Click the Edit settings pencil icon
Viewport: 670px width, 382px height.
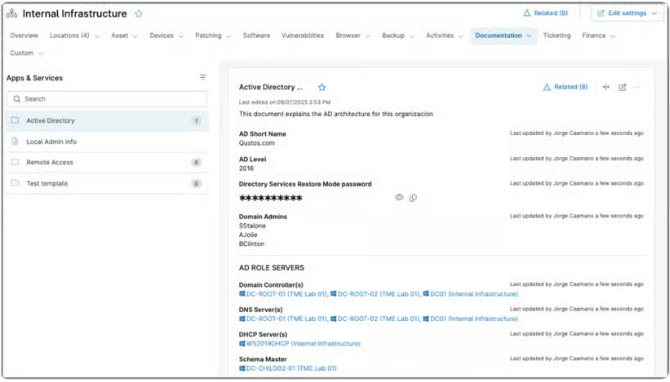coord(601,13)
